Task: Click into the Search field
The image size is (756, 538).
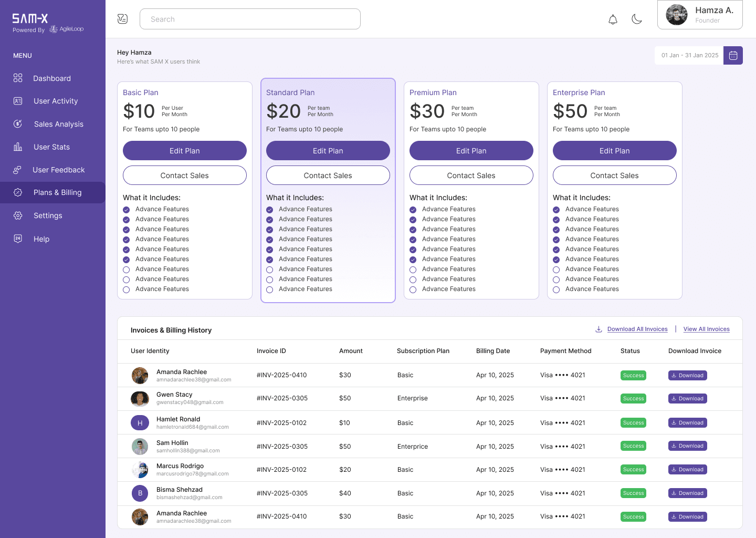Action: pyautogui.click(x=250, y=19)
